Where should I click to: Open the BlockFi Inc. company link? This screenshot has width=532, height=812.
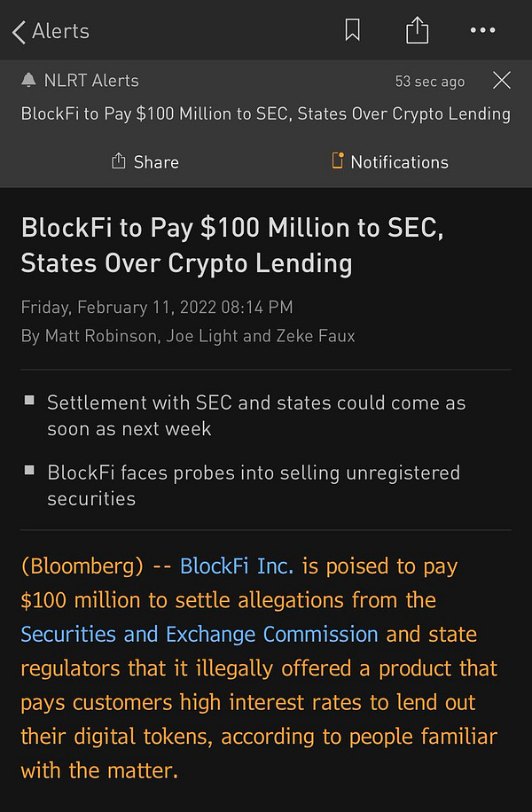[236, 566]
